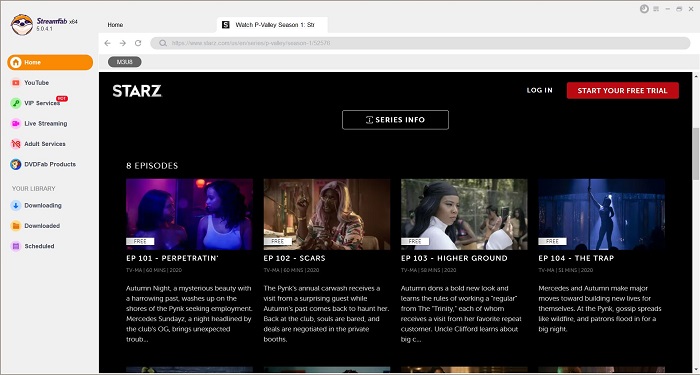
Task: Go back to previous page
Action: click(x=107, y=43)
